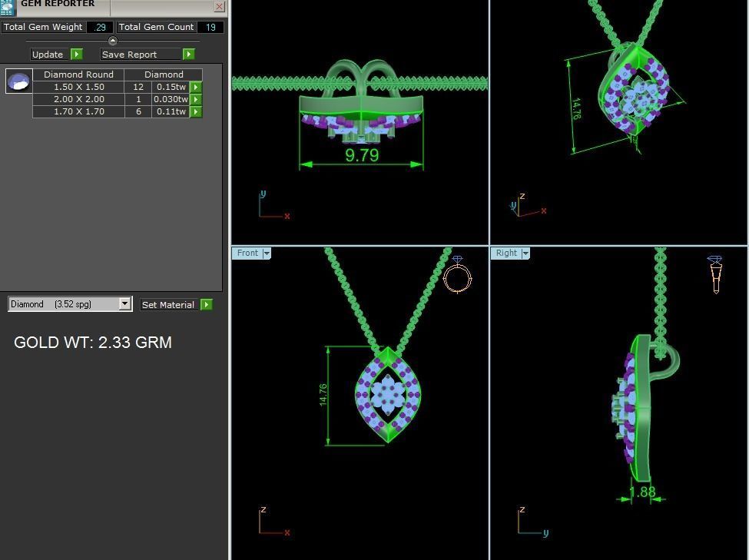Click the GOLD WT: 2.33 GRM text
749x560 pixels.
(93, 343)
